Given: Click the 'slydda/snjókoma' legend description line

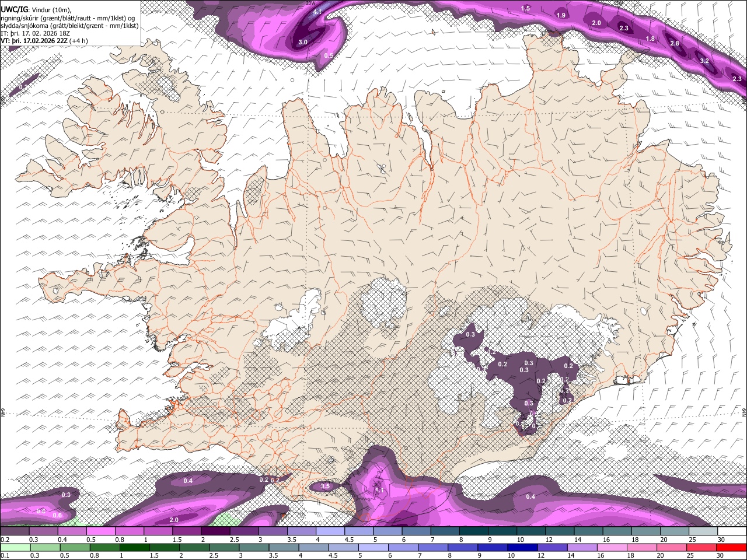Looking at the screenshot, I should point(69,26).
